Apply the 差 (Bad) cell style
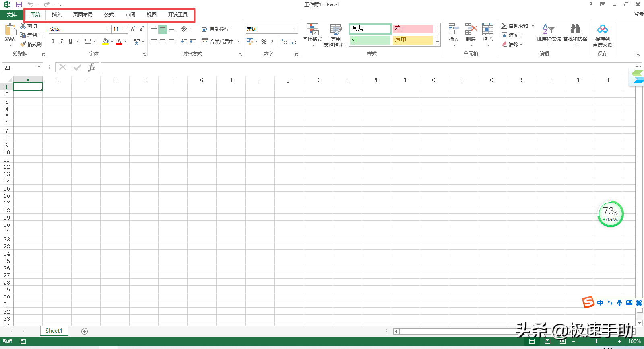 pyautogui.click(x=413, y=29)
